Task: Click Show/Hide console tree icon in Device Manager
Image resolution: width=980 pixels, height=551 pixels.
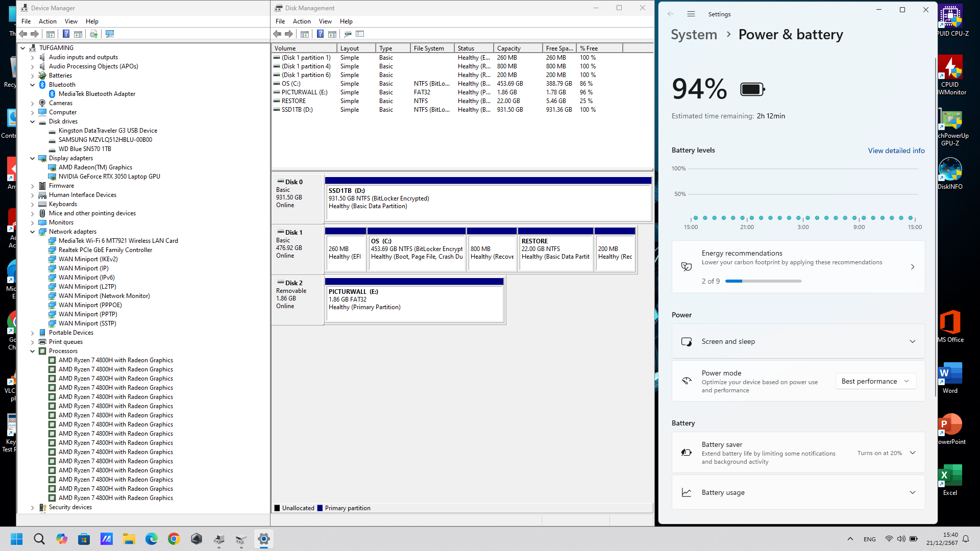Action: pos(51,34)
